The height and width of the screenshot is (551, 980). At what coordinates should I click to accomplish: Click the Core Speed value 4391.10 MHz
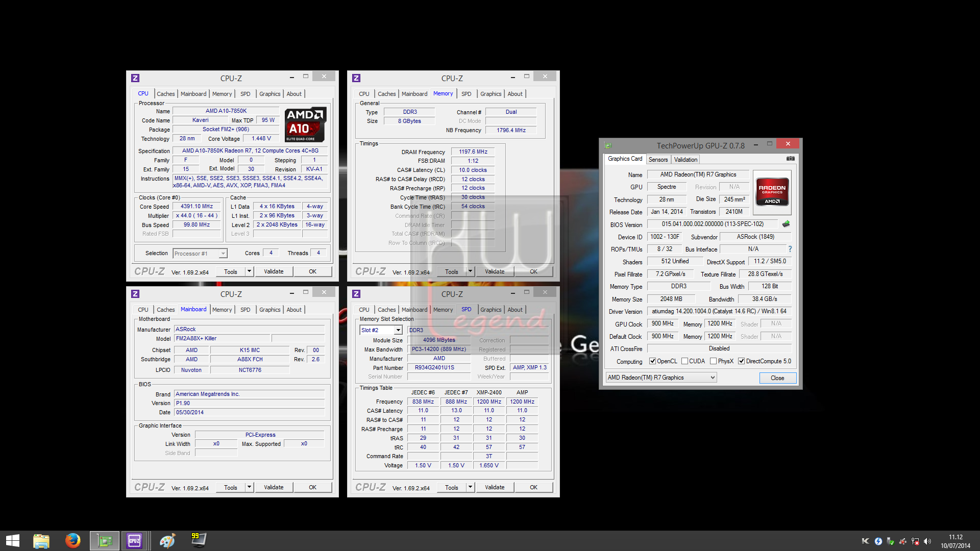tap(197, 207)
